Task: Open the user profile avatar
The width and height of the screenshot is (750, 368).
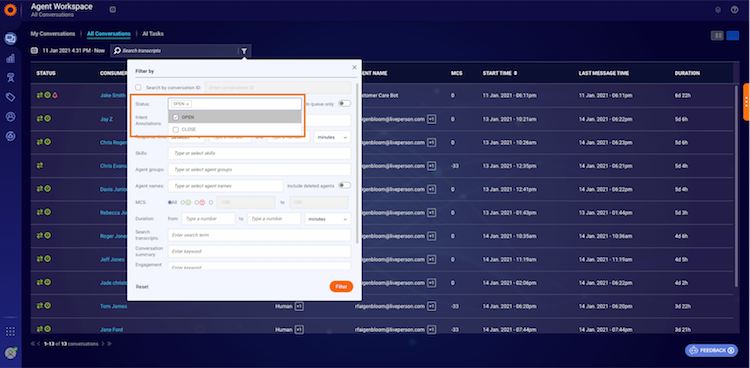Action: coord(10,353)
